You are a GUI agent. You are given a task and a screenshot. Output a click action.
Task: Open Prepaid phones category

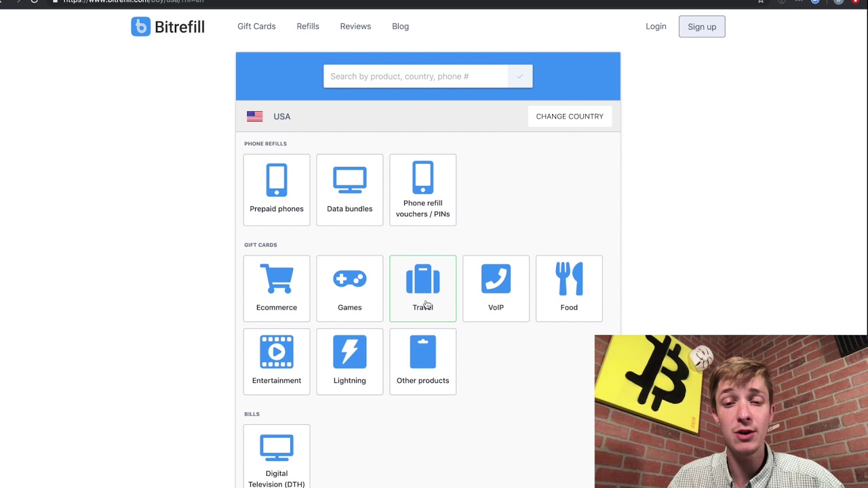(277, 190)
